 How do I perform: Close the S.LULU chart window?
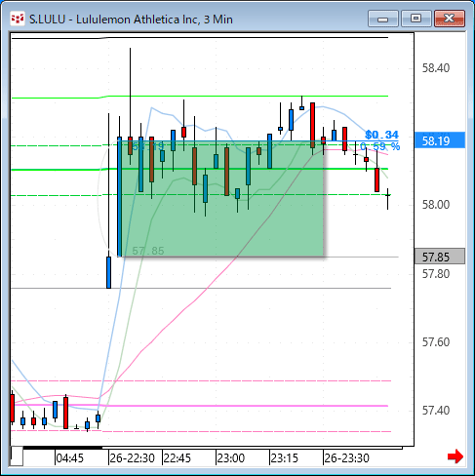click(x=450, y=19)
